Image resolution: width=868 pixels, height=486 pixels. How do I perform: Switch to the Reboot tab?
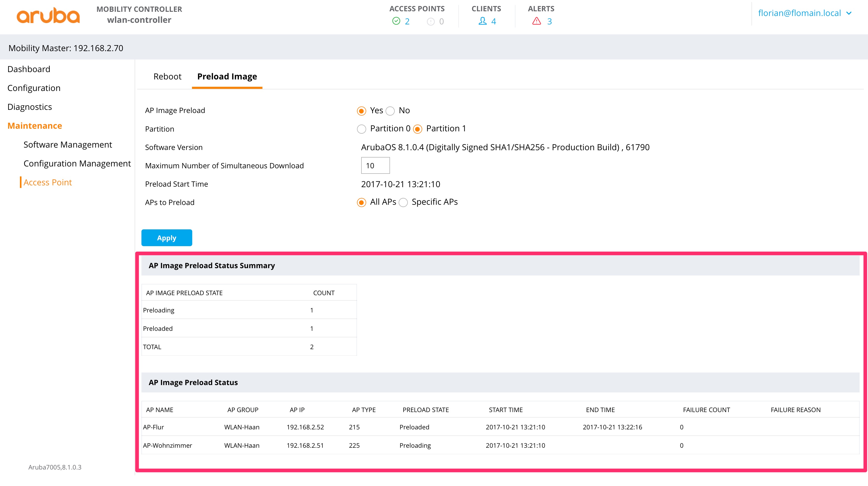point(167,77)
